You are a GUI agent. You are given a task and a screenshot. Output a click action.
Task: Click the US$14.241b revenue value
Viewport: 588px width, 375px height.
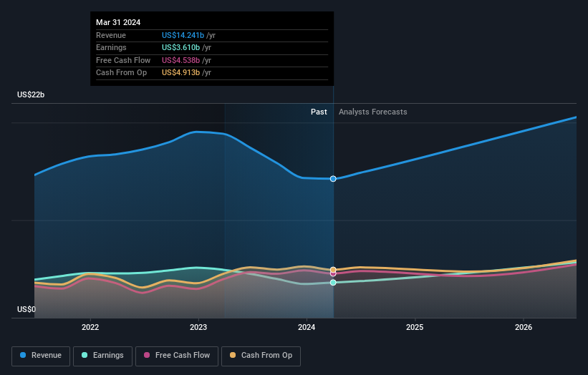(183, 35)
